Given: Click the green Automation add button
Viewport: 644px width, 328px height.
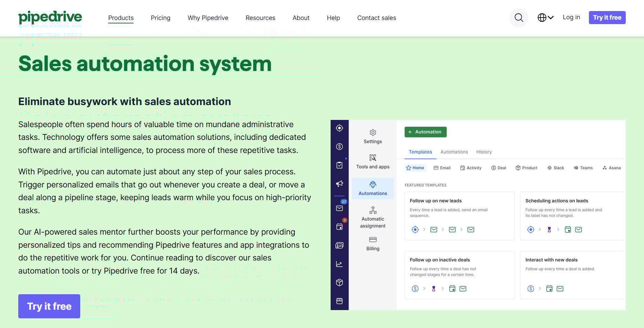Looking at the screenshot, I should pyautogui.click(x=426, y=132).
